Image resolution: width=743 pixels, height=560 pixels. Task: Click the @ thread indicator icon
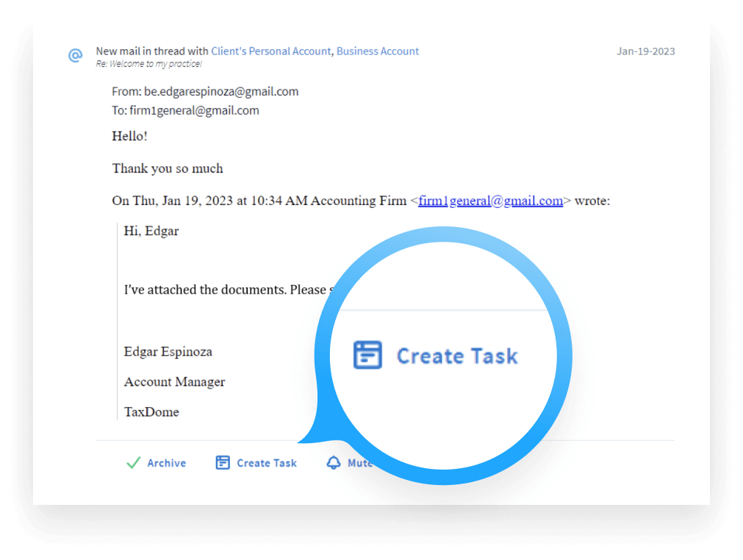(x=76, y=55)
